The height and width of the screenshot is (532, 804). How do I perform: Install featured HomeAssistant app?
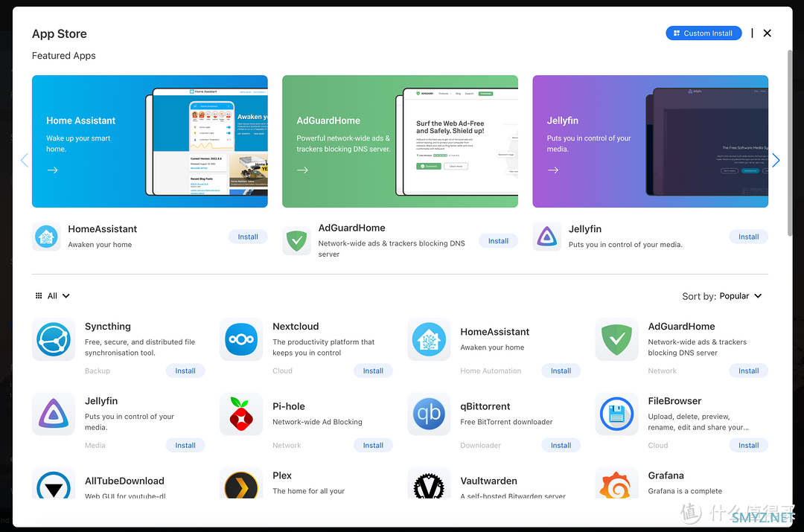(x=248, y=237)
